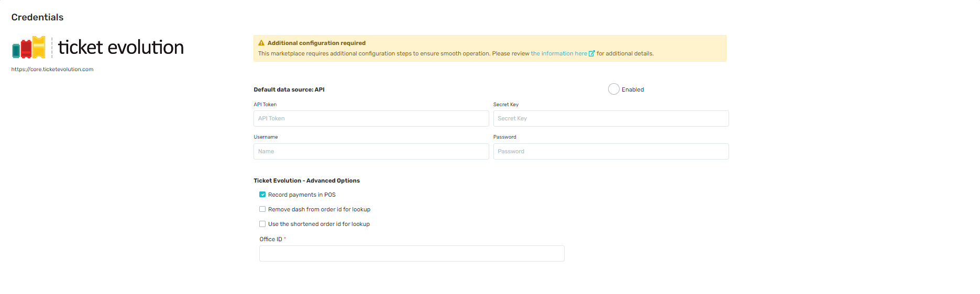Check Remove dash from order id checkbox
Viewport: 980px width, 294px height.
262,209
